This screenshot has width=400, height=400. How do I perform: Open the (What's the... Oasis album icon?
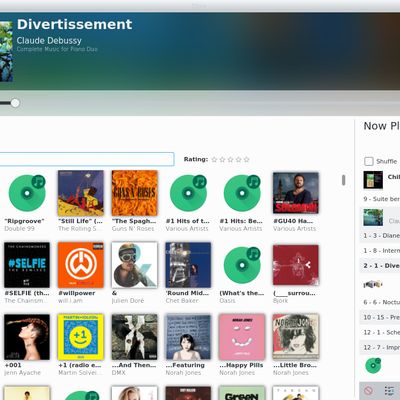pos(242,265)
